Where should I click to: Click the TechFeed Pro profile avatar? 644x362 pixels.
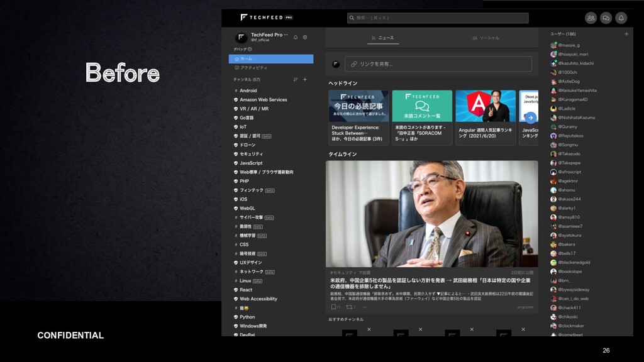coord(241,38)
